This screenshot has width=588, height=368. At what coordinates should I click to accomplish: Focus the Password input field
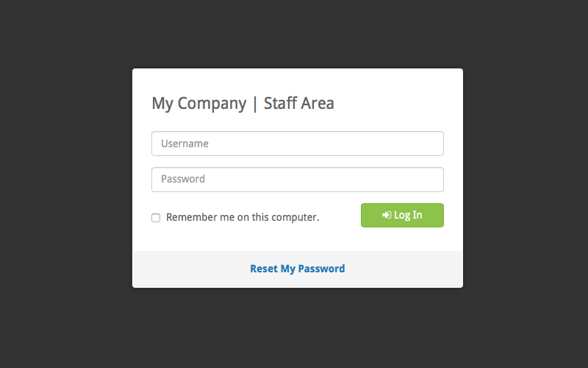coord(297,179)
